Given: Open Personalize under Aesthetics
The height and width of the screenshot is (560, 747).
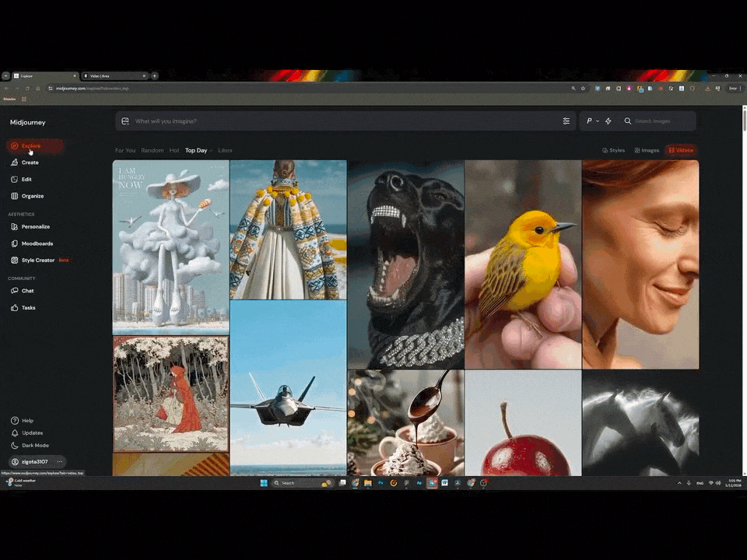Looking at the screenshot, I should (x=30, y=226).
